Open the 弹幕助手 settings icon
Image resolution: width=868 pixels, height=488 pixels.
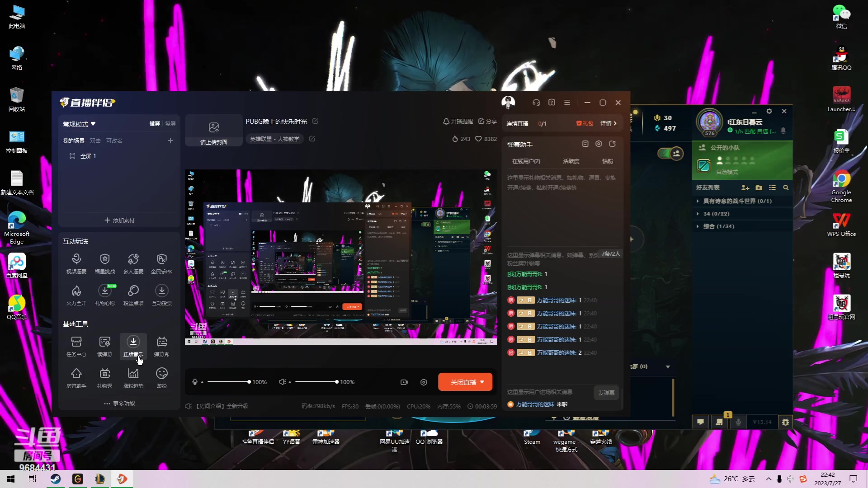(599, 144)
